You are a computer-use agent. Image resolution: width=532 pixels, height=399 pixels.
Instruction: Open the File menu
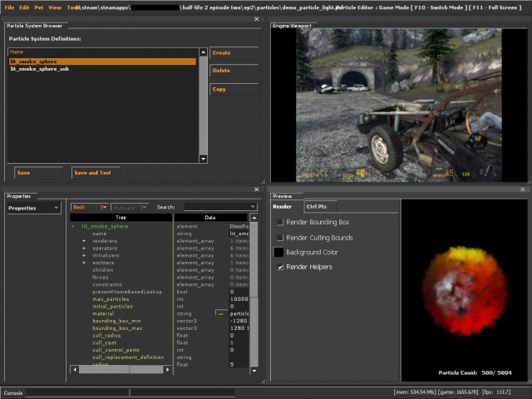tap(9, 7)
